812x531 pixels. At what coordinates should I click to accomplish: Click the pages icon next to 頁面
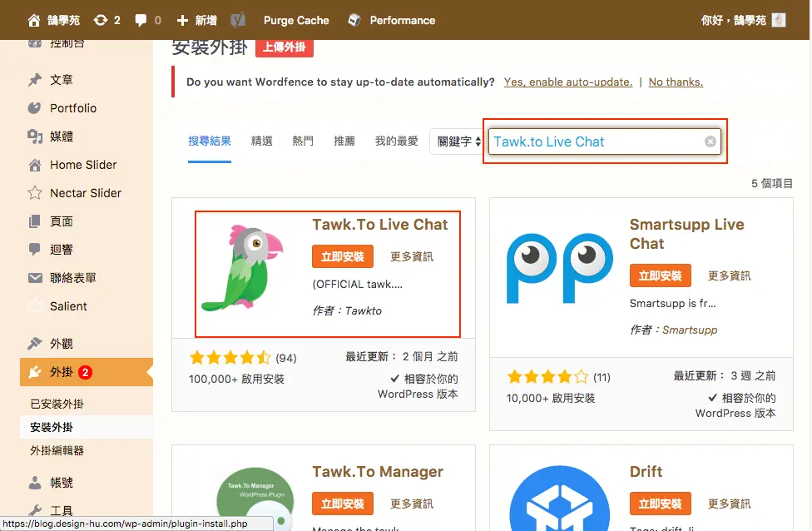[35, 221]
